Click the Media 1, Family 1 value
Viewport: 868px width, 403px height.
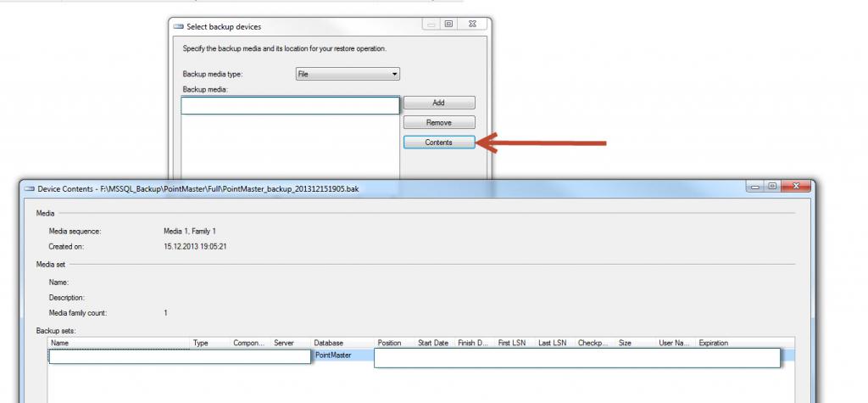[190, 231]
